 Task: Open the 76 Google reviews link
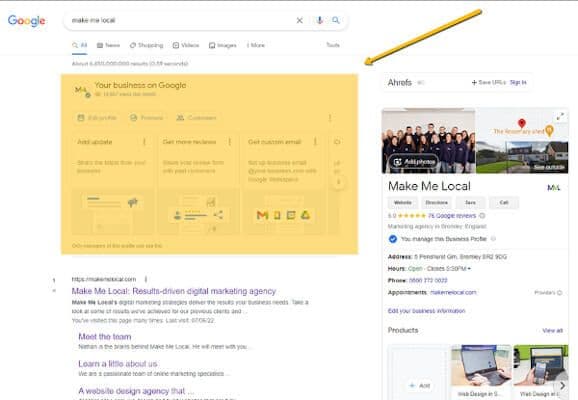click(452, 216)
